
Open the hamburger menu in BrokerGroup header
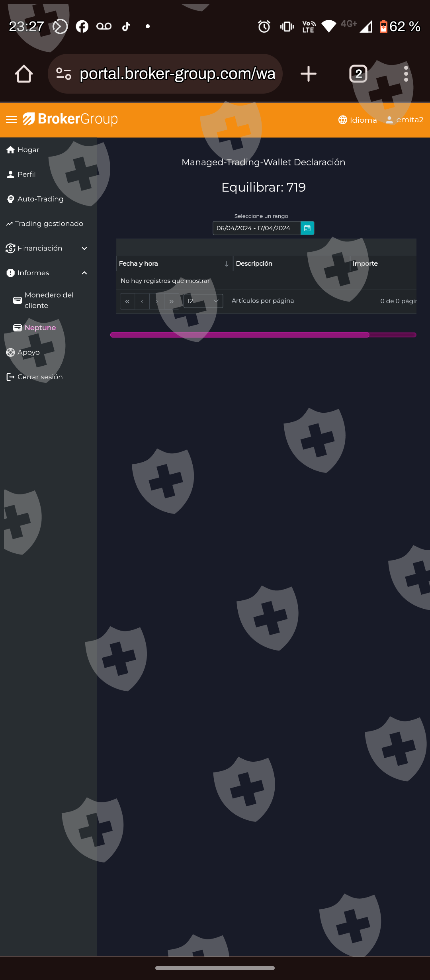coord(12,120)
